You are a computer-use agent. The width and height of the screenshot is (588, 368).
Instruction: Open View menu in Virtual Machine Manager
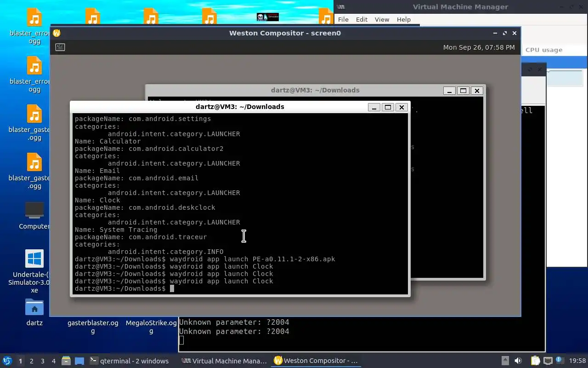[x=382, y=19]
